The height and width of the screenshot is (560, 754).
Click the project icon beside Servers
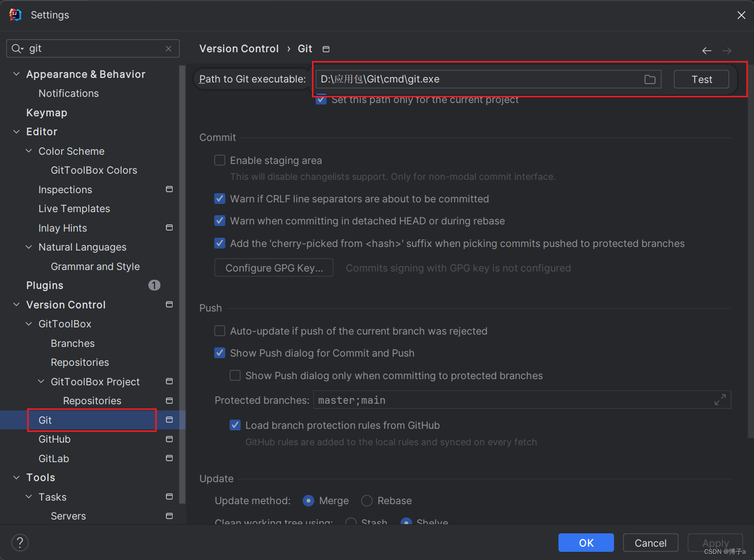click(x=169, y=516)
